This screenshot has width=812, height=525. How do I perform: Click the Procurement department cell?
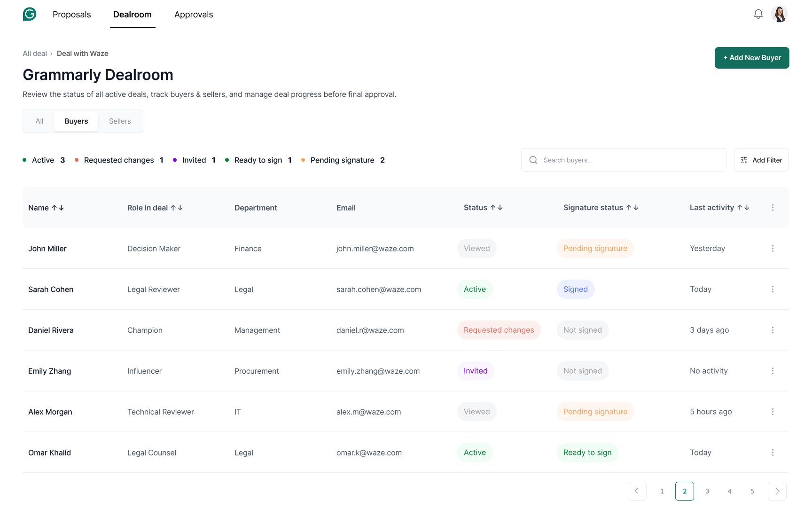pos(257,371)
